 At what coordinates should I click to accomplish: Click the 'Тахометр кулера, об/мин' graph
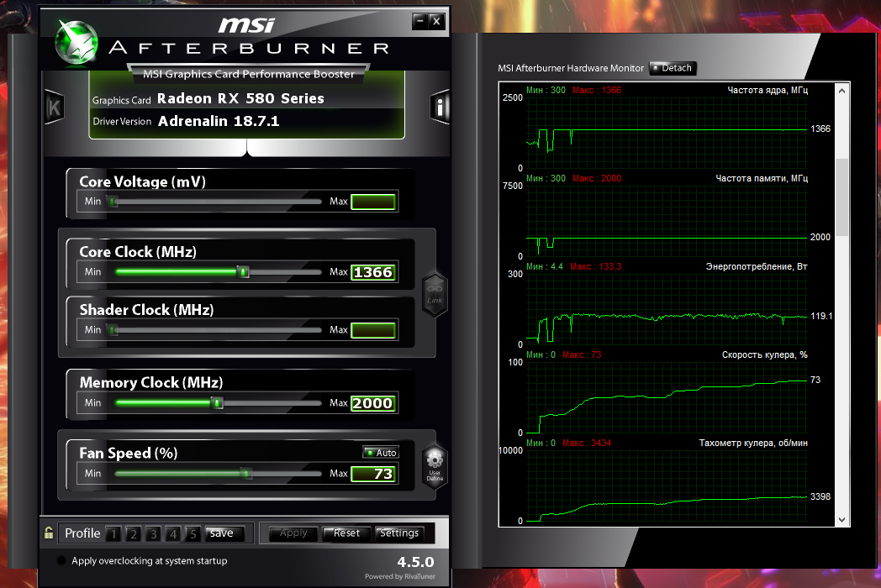pos(667,486)
